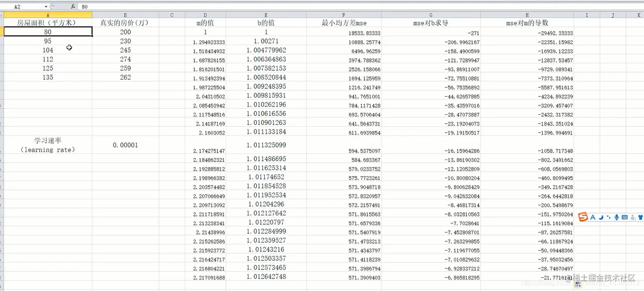Select the price cell 200
Image resolution: width=644 pixels, height=291 pixels.
[126, 32]
